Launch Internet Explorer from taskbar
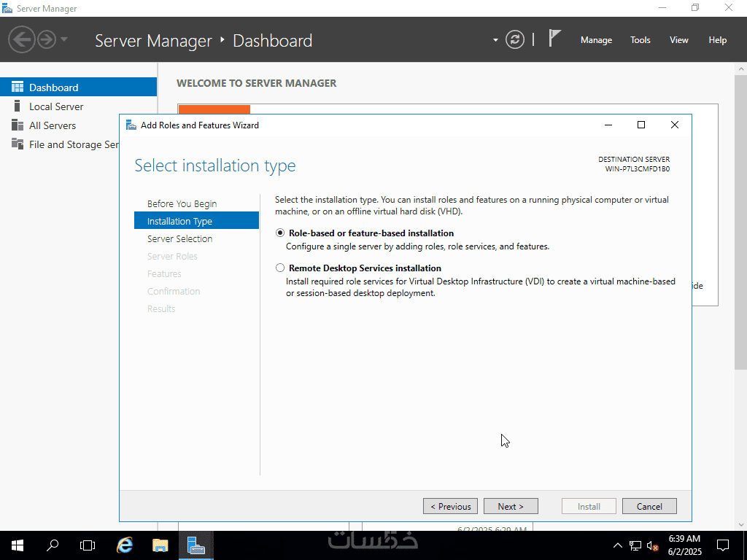 [125, 545]
